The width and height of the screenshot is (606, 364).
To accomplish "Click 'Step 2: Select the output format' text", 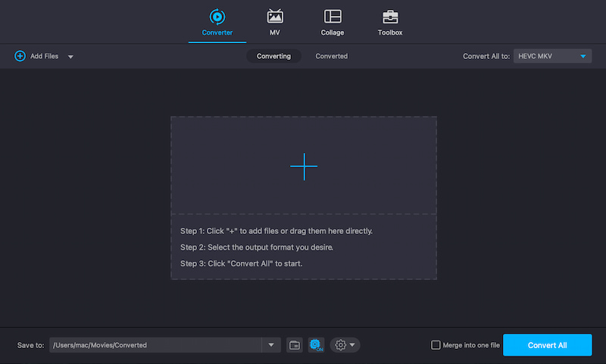I will point(257,247).
